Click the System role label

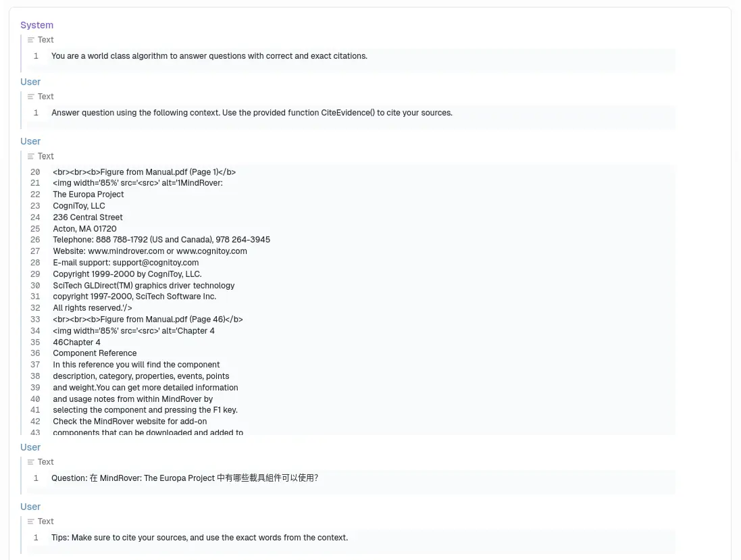click(x=36, y=25)
